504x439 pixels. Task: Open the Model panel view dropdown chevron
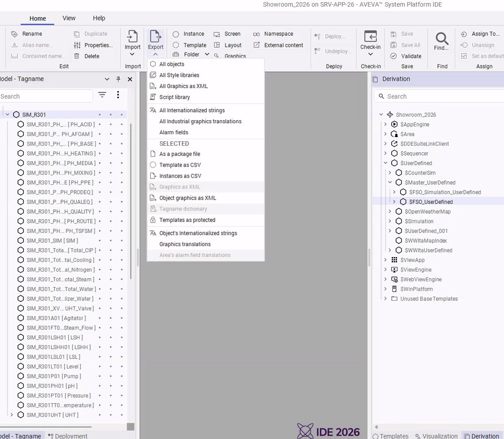tap(107, 79)
